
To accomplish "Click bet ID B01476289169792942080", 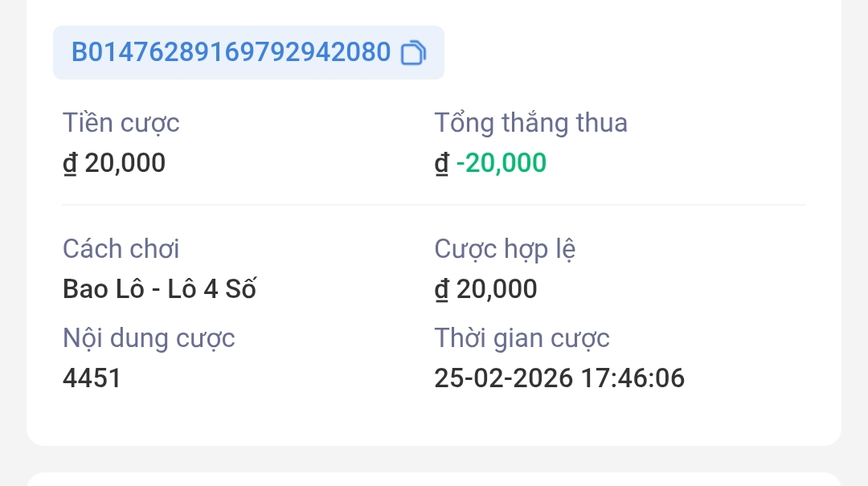I will point(231,53).
